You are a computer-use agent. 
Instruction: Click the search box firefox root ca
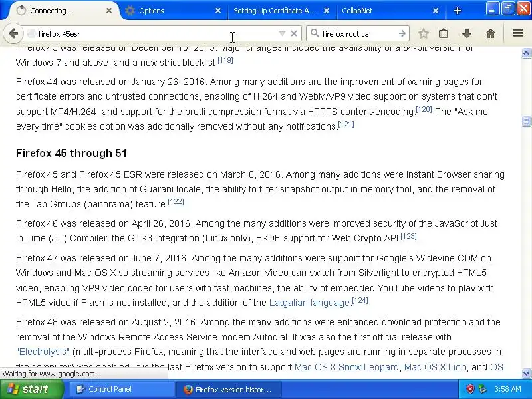pyautogui.click(x=358, y=34)
